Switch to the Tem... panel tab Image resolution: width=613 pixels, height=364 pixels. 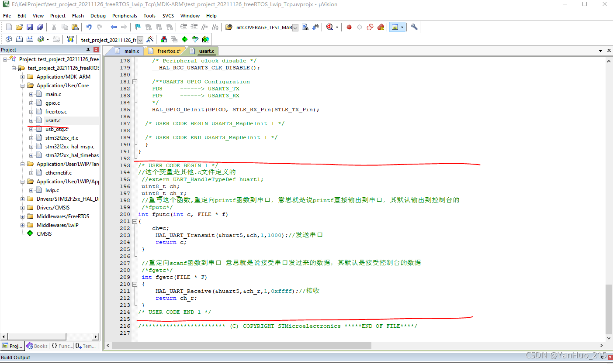pos(86,346)
